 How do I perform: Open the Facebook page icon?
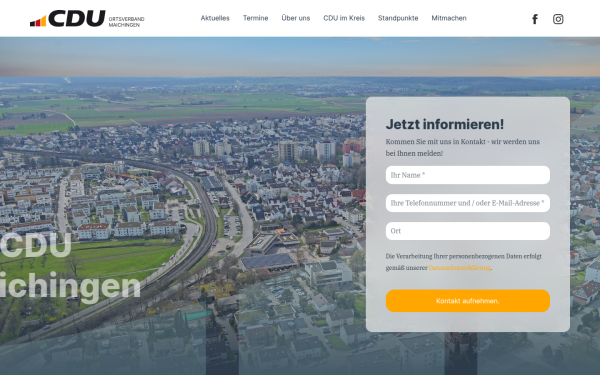pyautogui.click(x=535, y=19)
